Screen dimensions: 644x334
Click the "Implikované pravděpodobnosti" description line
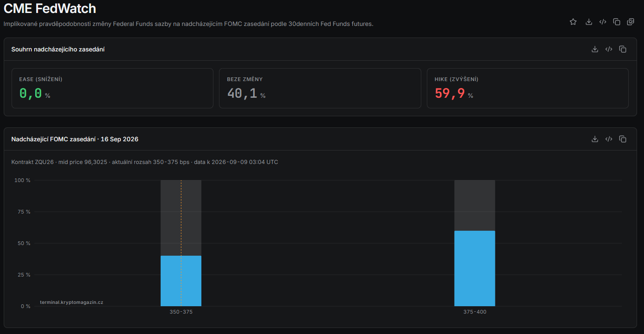(188, 24)
